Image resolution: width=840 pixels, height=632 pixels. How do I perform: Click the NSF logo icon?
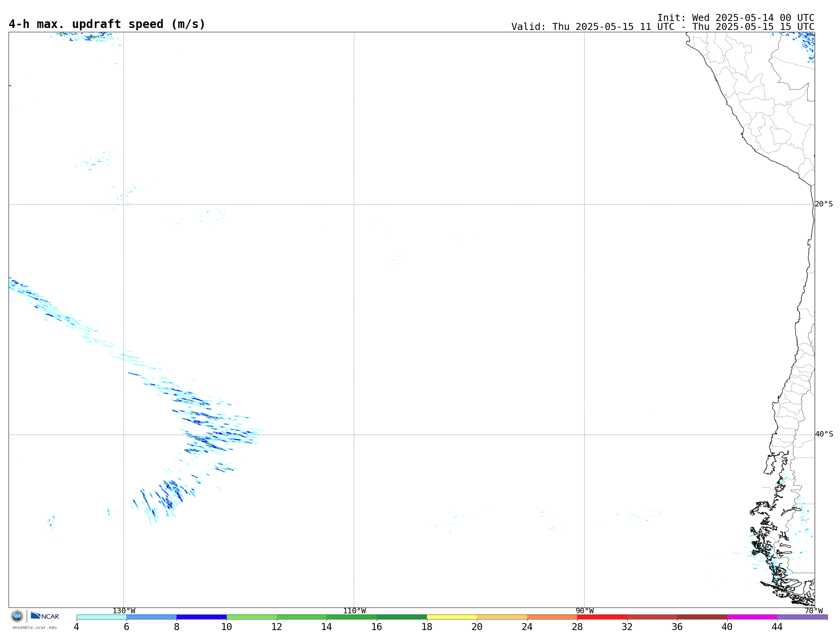[17, 616]
